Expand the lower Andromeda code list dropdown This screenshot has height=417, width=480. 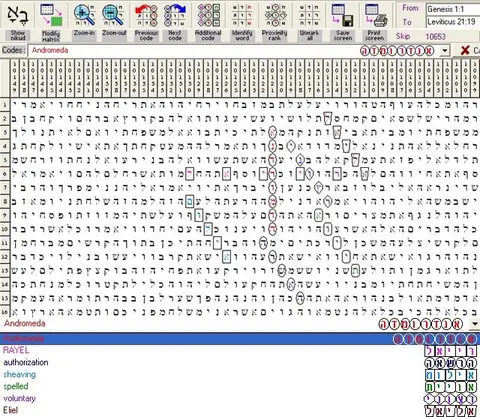click(x=475, y=324)
